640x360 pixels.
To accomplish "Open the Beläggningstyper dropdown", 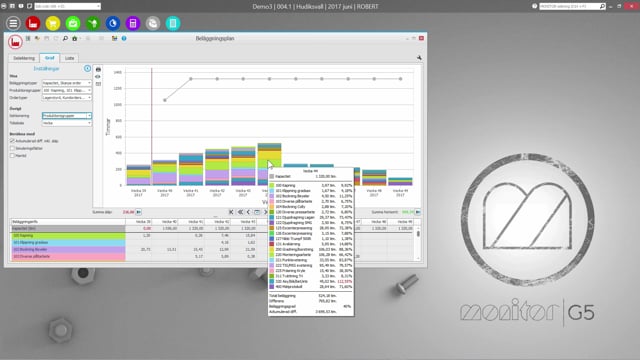I will [67, 83].
